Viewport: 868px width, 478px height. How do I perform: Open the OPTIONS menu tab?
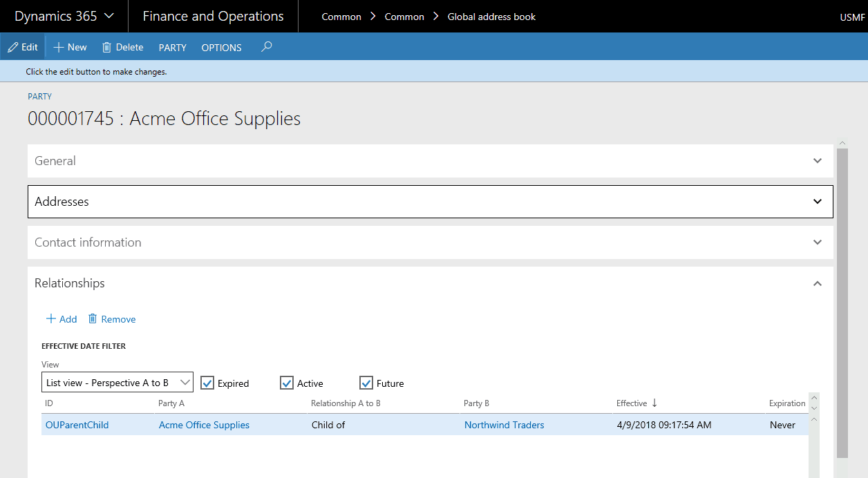221,48
